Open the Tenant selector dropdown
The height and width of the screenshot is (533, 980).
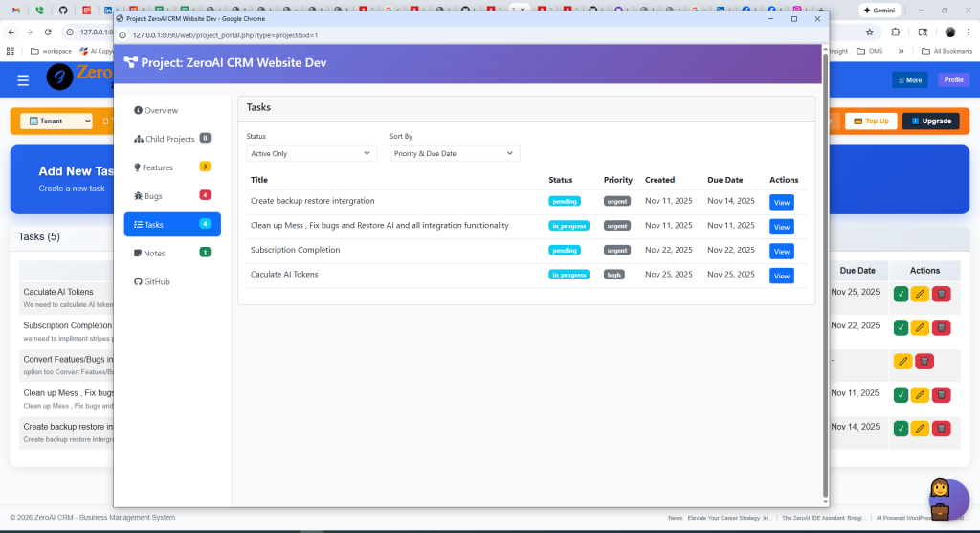pyautogui.click(x=56, y=122)
